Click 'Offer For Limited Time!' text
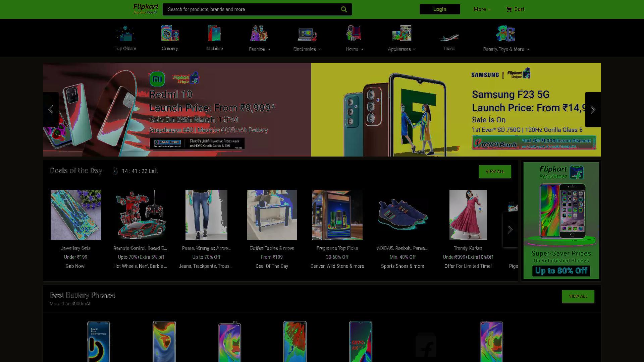Screen dimensions: 644x362 (468, 266)
